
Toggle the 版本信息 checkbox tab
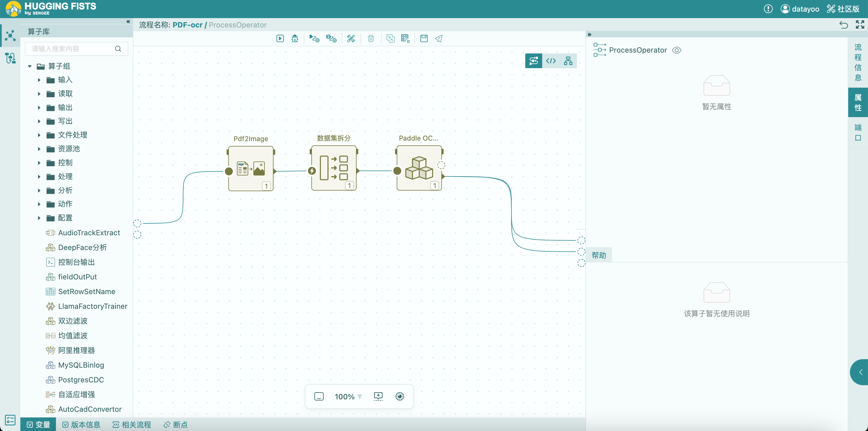(81, 424)
